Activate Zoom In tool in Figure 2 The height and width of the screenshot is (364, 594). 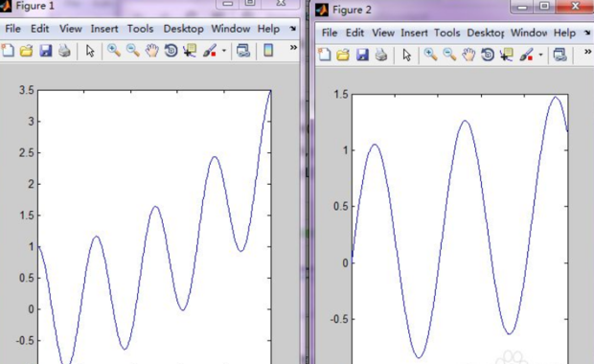tap(430, 55)
